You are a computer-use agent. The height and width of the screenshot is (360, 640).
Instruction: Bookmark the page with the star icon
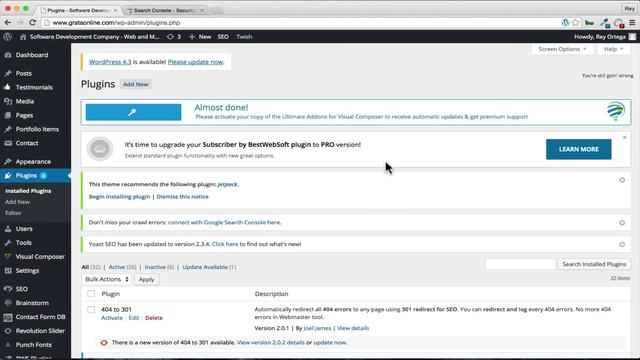(576, 23)
